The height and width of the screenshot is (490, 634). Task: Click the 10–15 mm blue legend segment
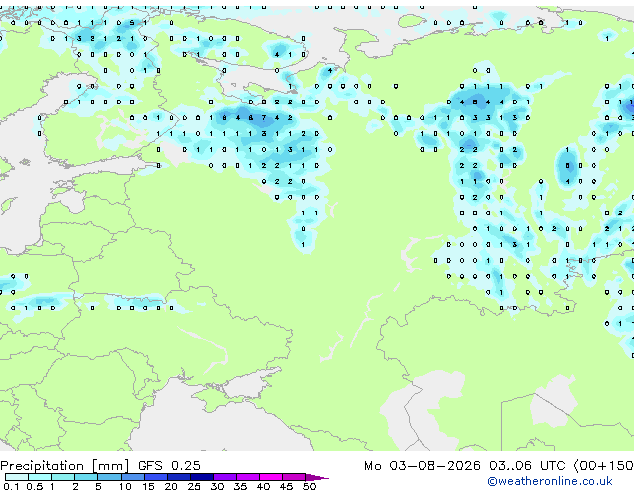(x=133, y=477)
